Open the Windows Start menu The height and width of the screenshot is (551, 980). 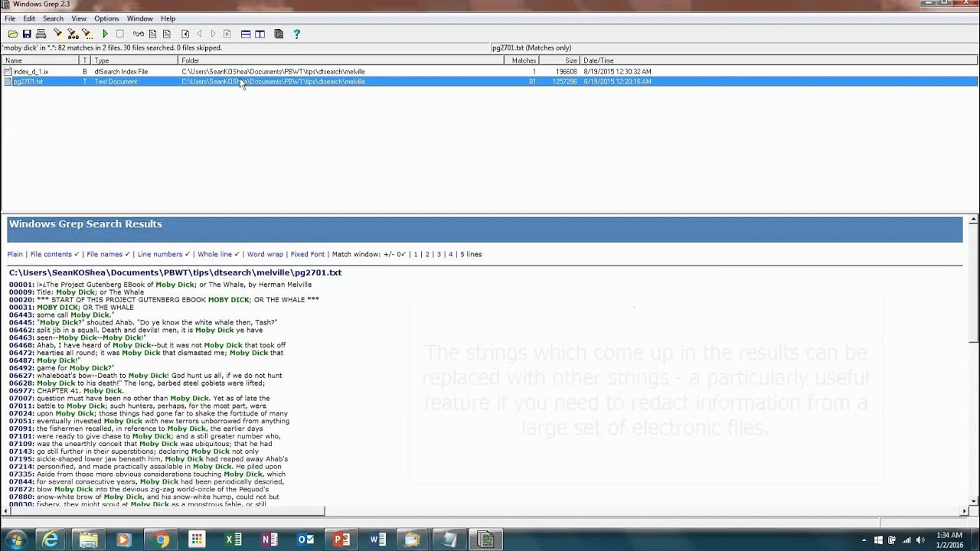15,540
